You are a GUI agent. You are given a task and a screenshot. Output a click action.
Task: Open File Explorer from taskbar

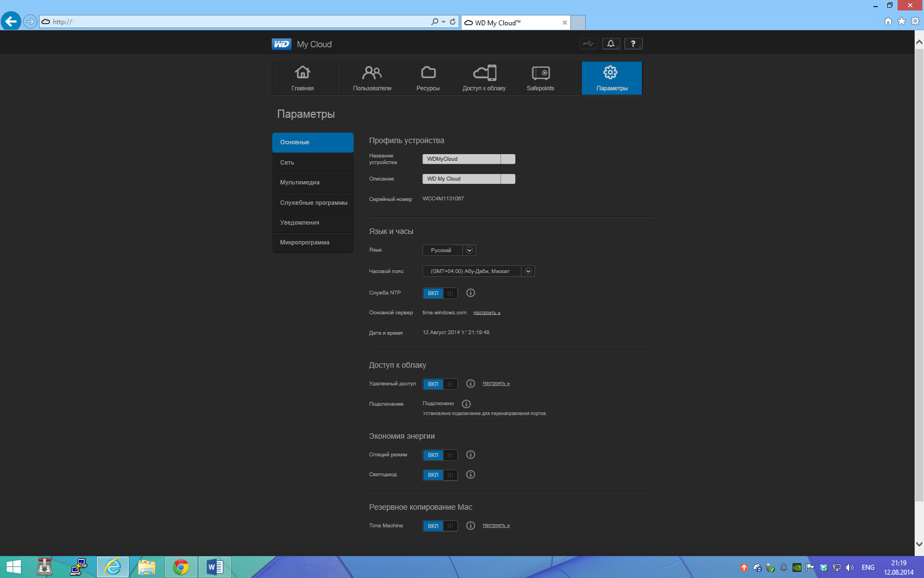(x=147, y=567)
